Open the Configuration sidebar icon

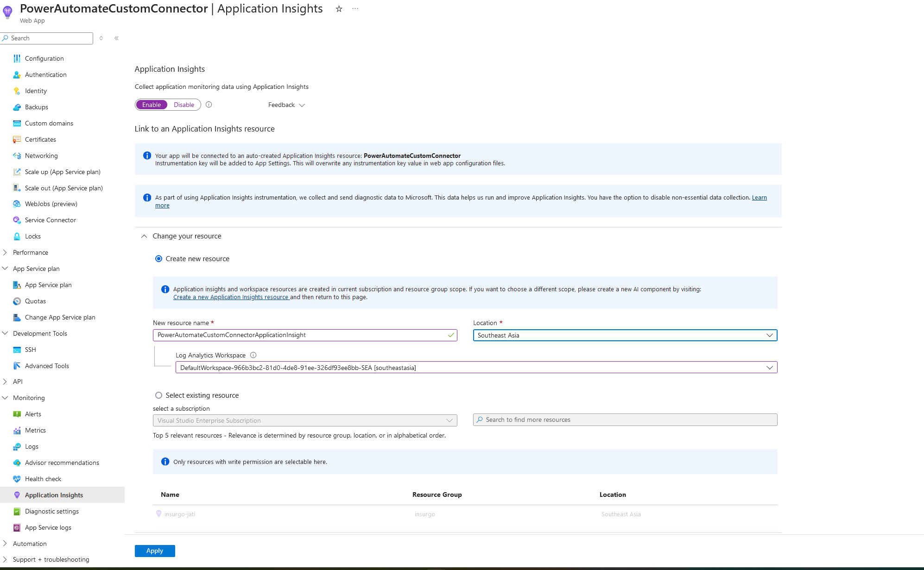click(17, 58)
